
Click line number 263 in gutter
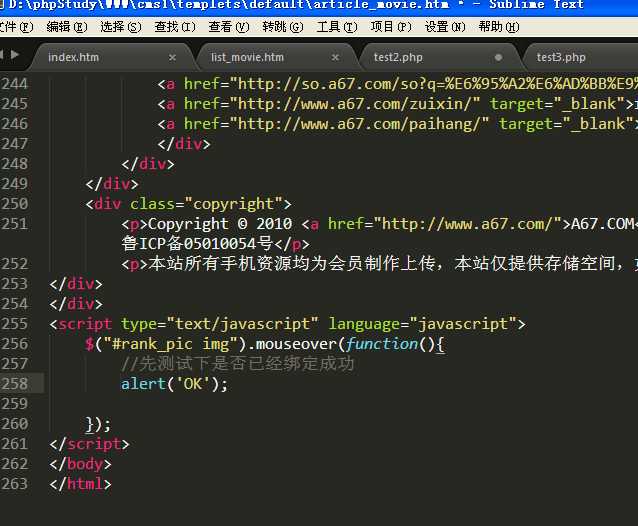pyautogui.click(x=15, y=484)
